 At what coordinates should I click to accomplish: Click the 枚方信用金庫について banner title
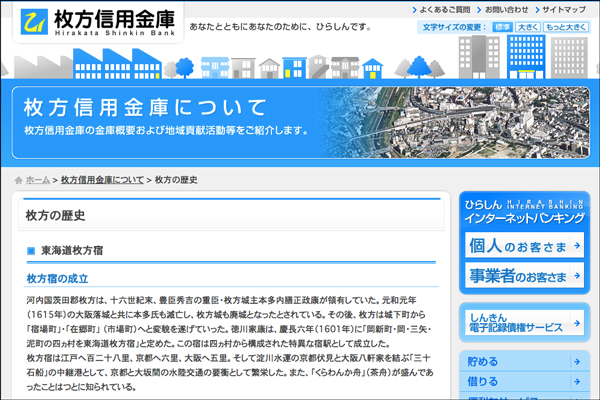(145, 107)
